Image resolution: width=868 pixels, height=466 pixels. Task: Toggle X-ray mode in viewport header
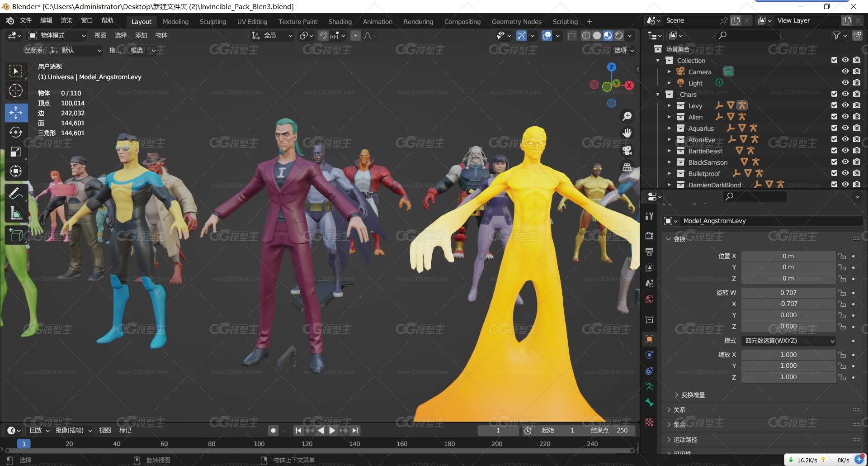pos(572,35)
